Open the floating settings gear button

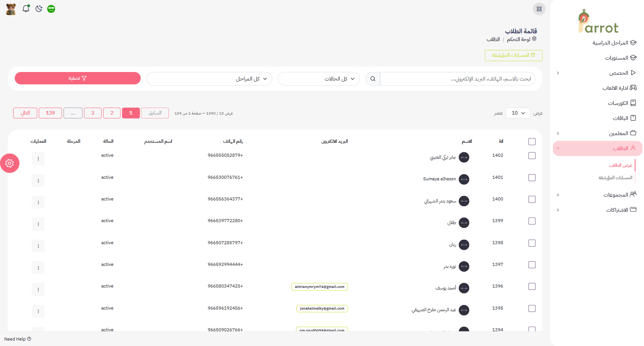[10, 163]
